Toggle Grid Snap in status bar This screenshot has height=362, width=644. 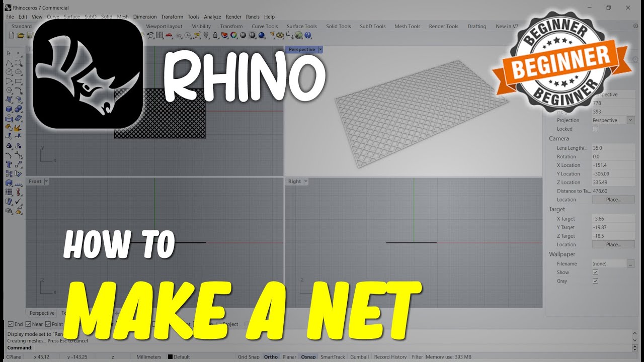[x=249, y=357]
